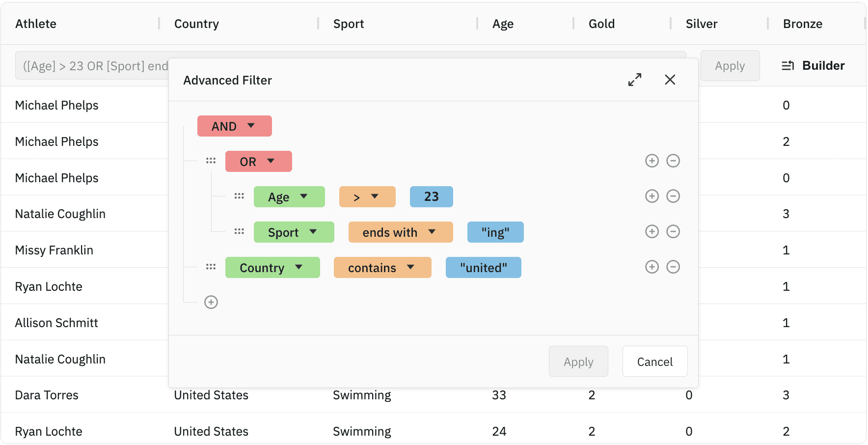The height and width of the screenshot is (445, 868).
Task: Remove the OR group
Action: [673, 161]
